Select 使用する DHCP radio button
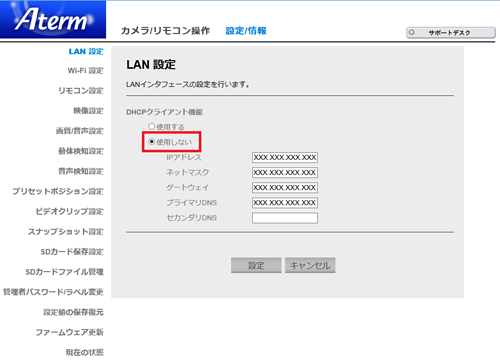Viewport: 500px width, 360px height. coord(152,126)
